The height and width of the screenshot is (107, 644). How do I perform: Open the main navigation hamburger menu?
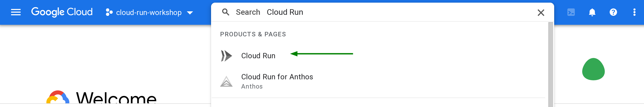[16, 12]
